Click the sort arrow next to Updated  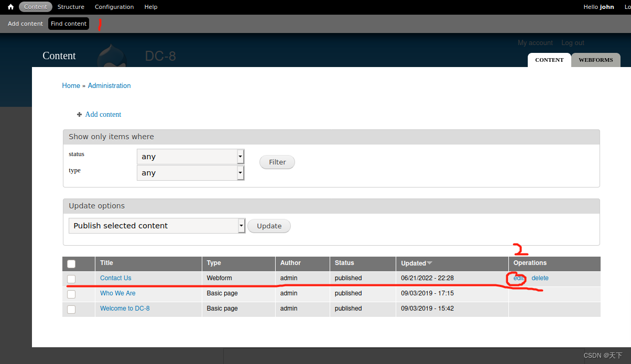pyautogui.click(x=430, y=263)
